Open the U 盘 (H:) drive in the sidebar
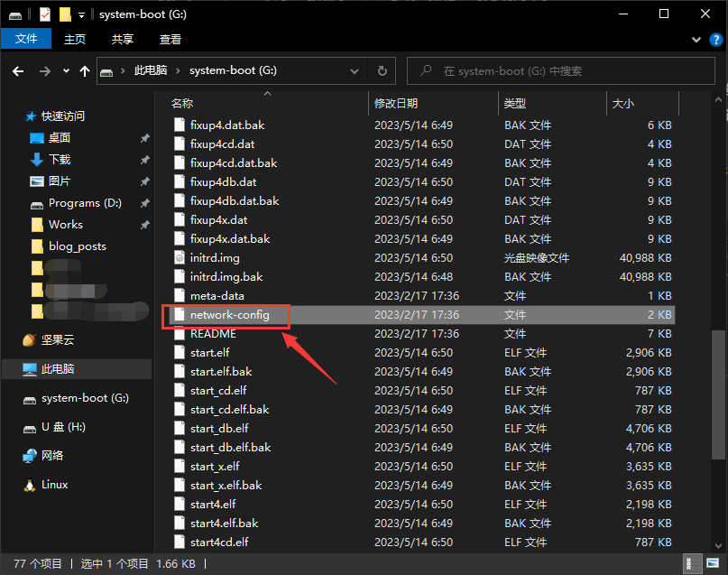728x575 pixels. (63, 427)
